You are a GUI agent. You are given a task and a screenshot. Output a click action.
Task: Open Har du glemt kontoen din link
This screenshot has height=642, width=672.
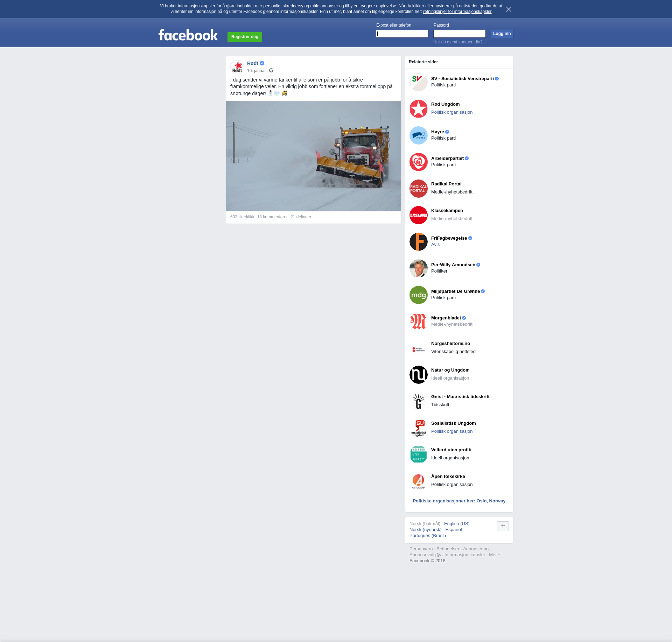pyautogui.click(x=458, y=42)
